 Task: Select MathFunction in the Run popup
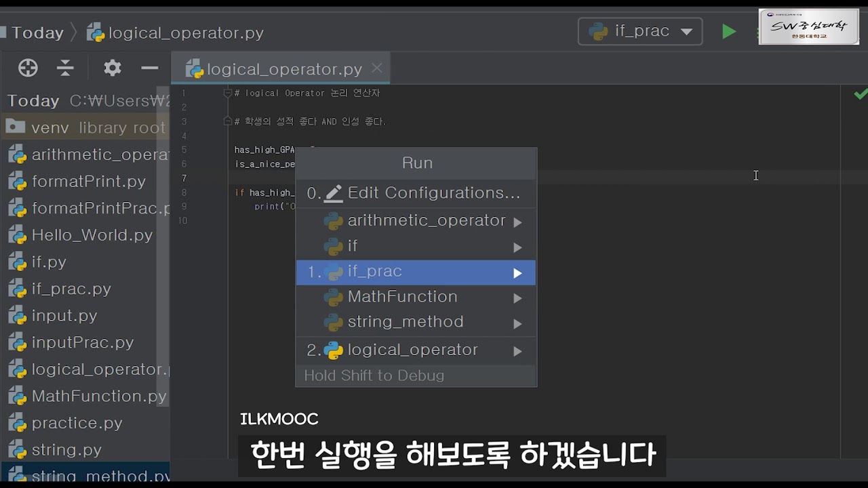[416, 297]
